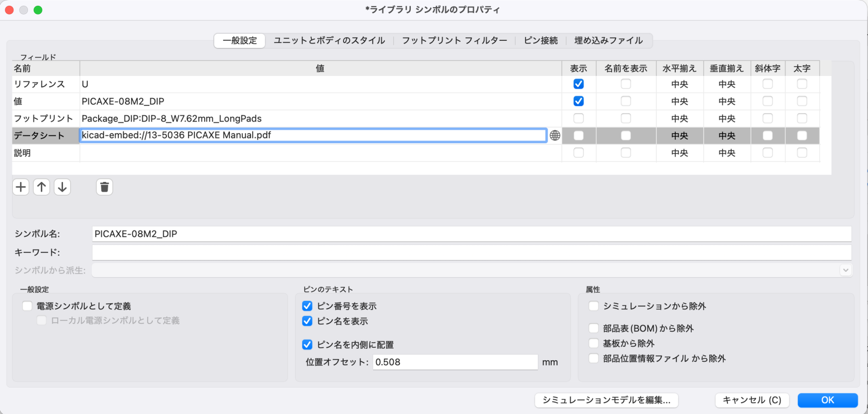The image size is (868, 414).
Task: Toggle 表示 checkbox for 値 row
Action: [x=579, y=101]
